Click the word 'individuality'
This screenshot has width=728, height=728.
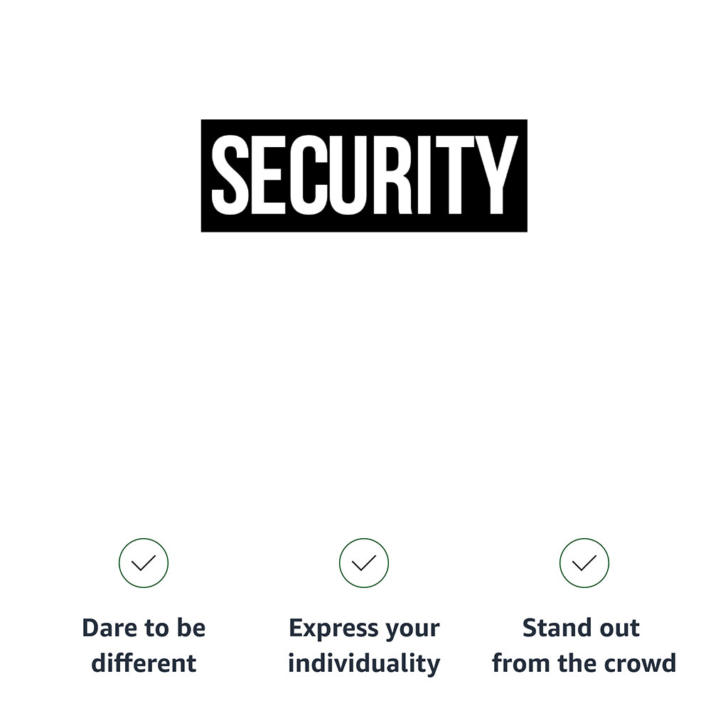364,663
